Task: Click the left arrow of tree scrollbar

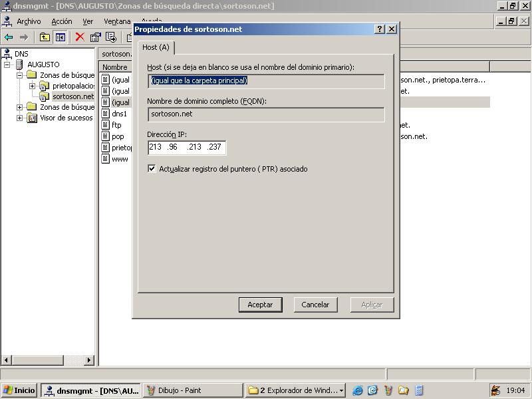Action: (x=7, y=360)
